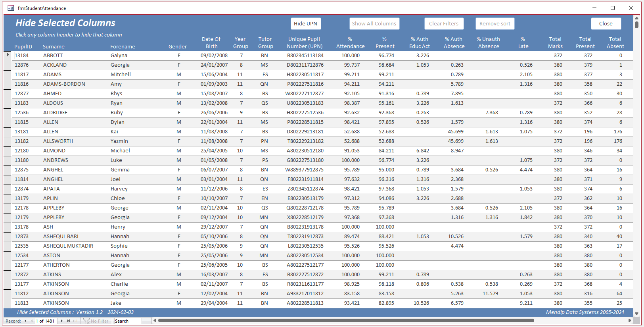This screenshot has width=644, height=327.
Task: Open the Mendip Data Systems 2005-2024 link
Action: click(x=585, y=312)
